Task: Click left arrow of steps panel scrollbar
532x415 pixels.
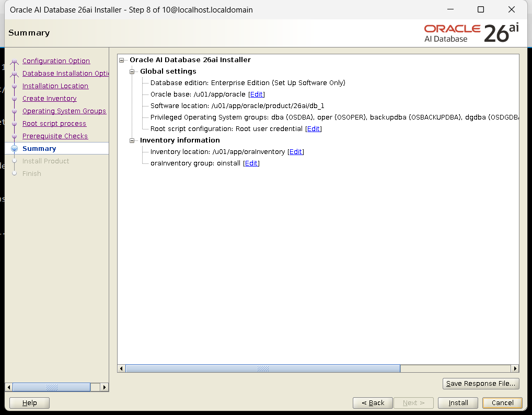Action: pyautogui.click(x=9, y=387)
